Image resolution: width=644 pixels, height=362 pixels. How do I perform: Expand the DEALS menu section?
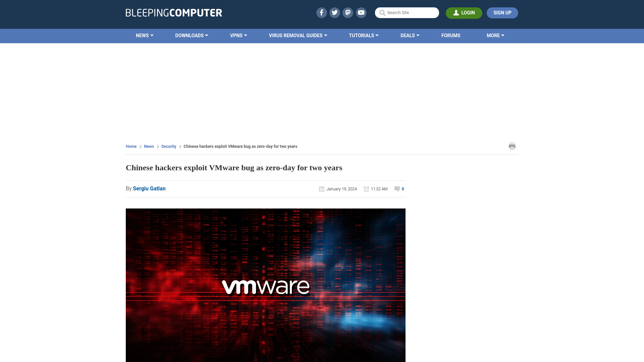click(410, 35)
